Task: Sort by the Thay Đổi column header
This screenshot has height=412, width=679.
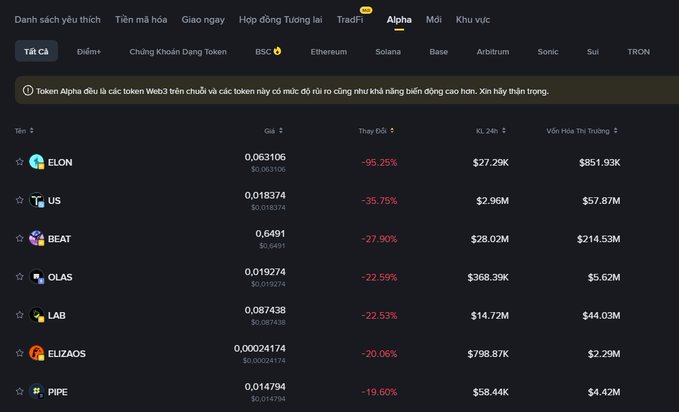Action: pyautogui.click(x=376, y=131)
